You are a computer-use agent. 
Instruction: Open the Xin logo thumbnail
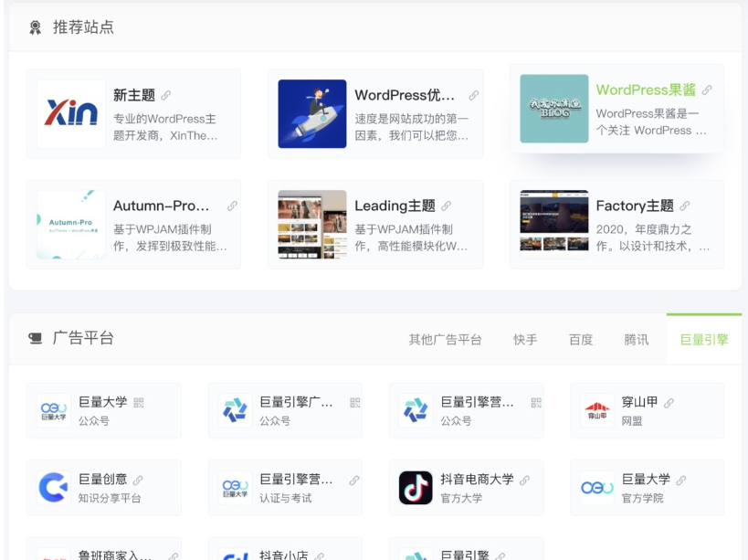71,113
